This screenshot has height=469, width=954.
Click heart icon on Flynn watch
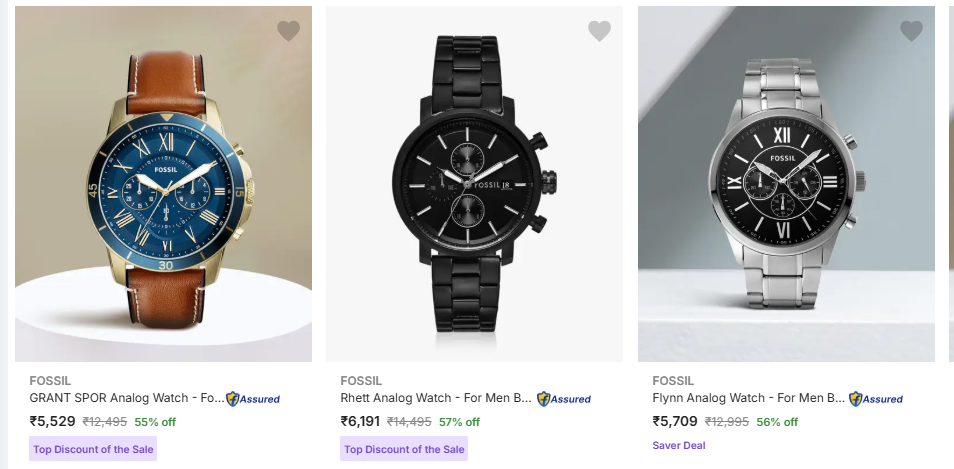911,31
